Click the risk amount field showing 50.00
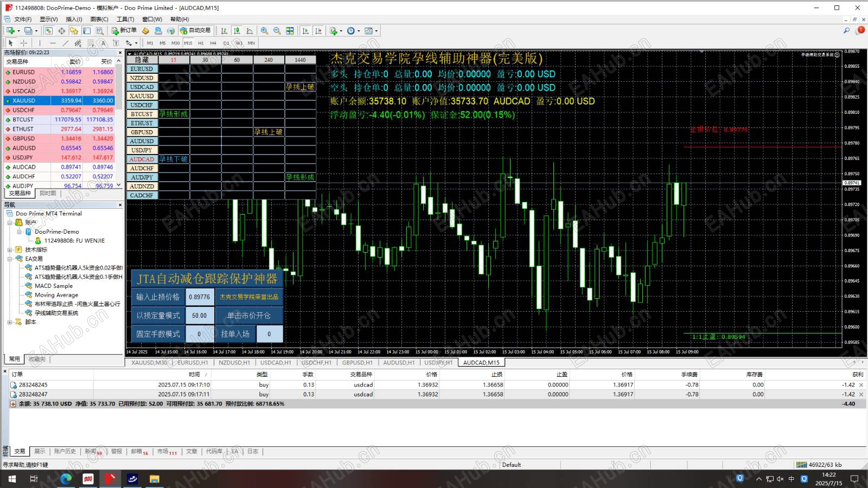This screenshot has height=488, width=868. tap(199, 316)
